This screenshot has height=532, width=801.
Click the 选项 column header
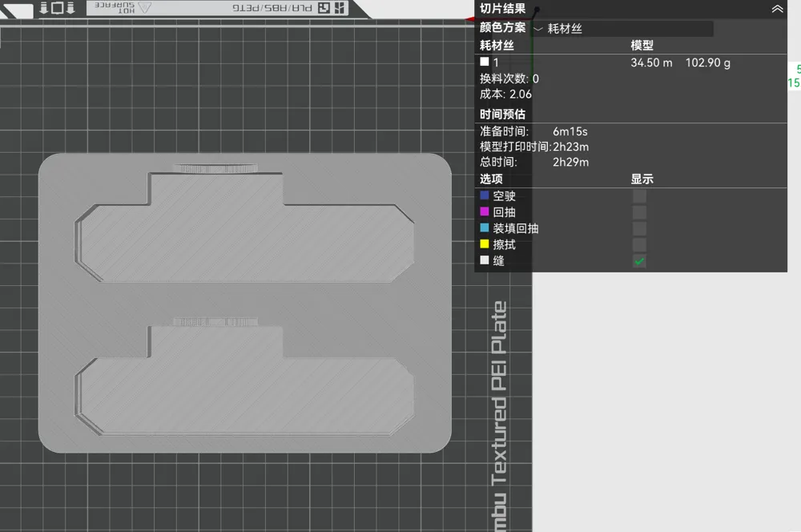491,179
